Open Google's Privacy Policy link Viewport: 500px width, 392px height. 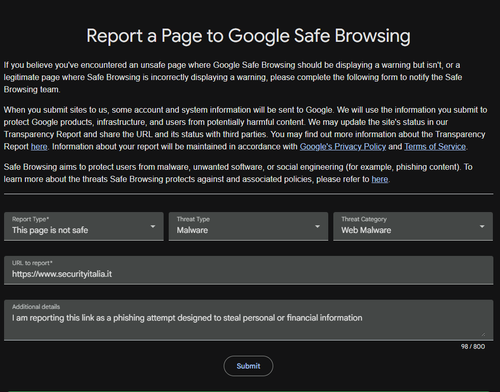tap(343, 147)
